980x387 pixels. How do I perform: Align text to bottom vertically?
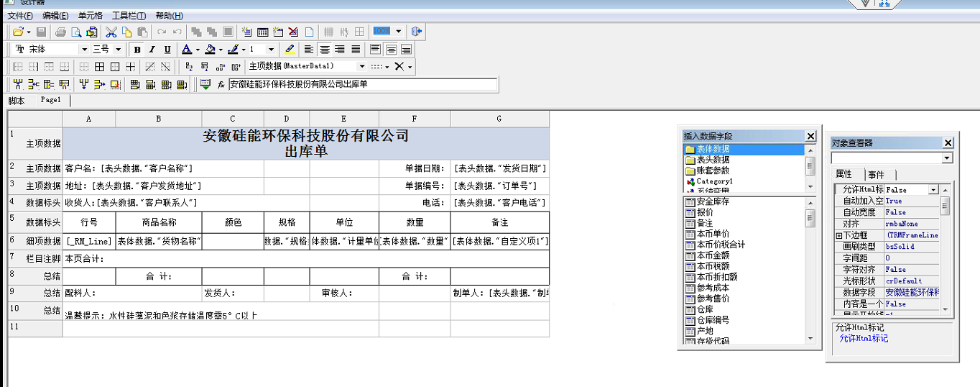pyautogui.click(x=406, y=50)
